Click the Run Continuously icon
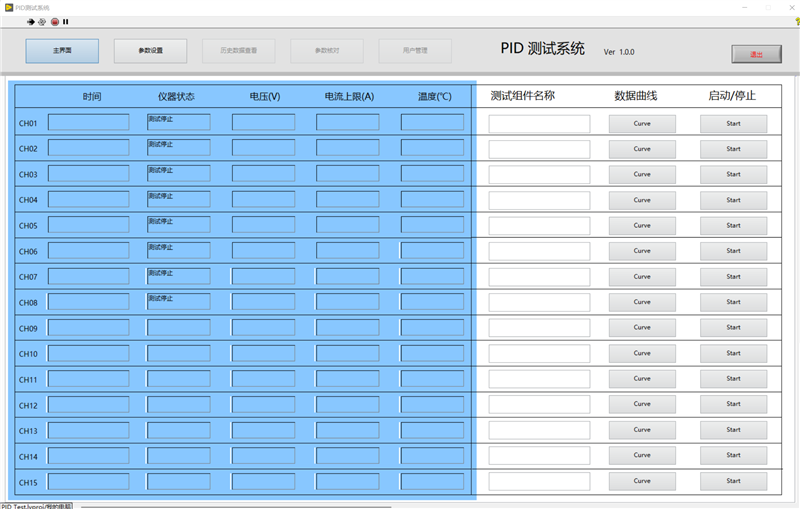Screen dimensions: 800x509 (x=42, y=21)
